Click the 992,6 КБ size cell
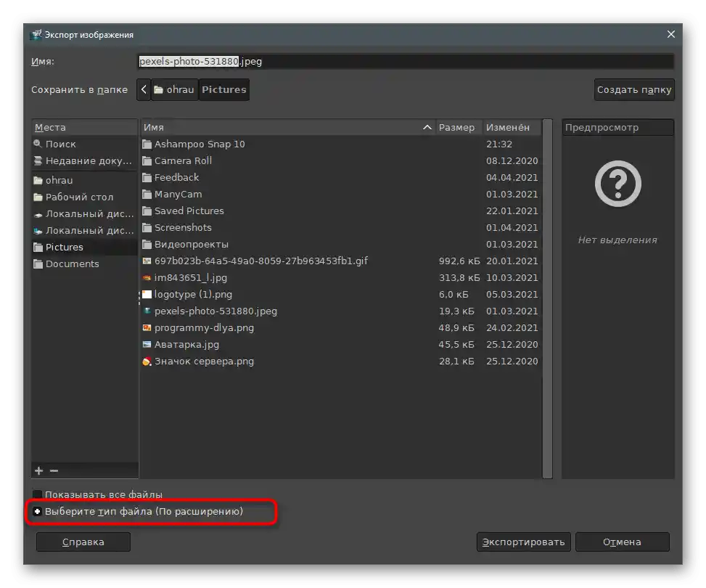Screen dimensions: 706x588 [459, 261]
